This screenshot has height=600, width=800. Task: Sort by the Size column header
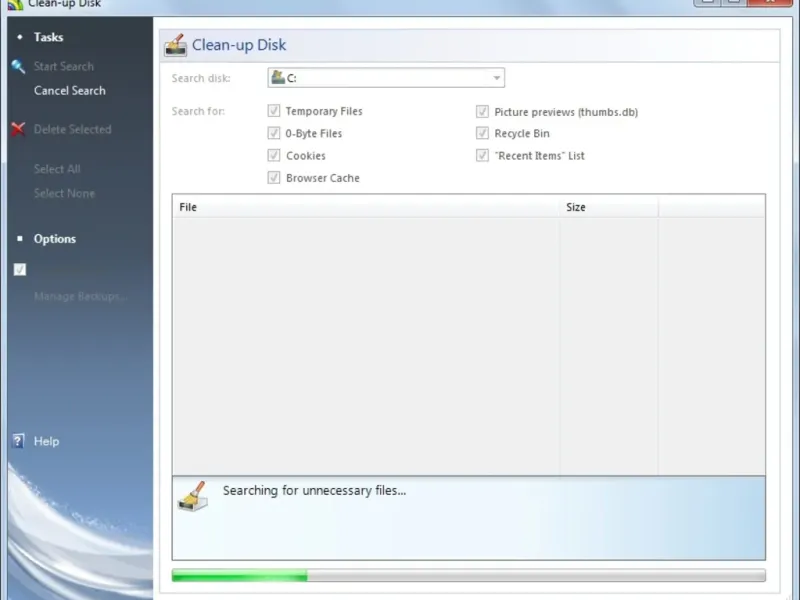tap(608, 207)
